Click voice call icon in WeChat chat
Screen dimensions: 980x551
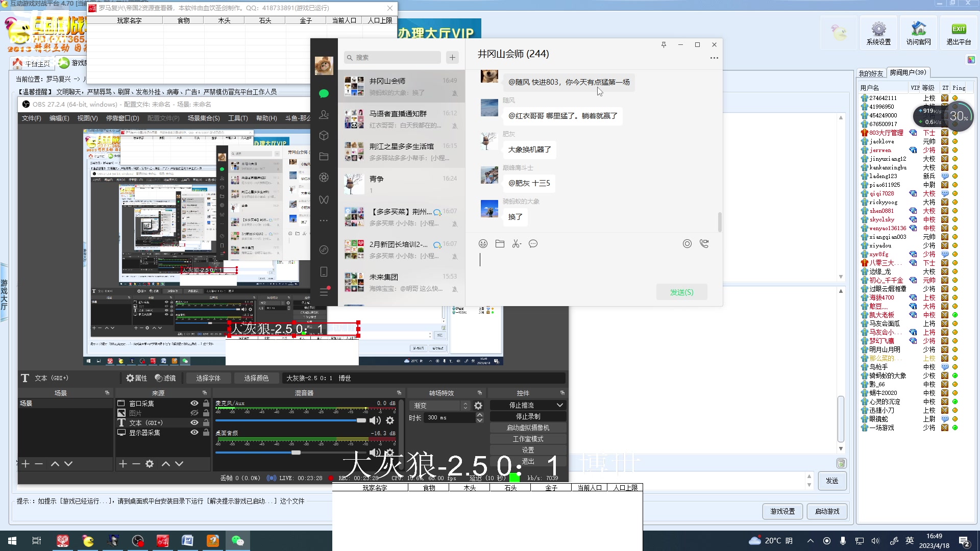[704, 244]
